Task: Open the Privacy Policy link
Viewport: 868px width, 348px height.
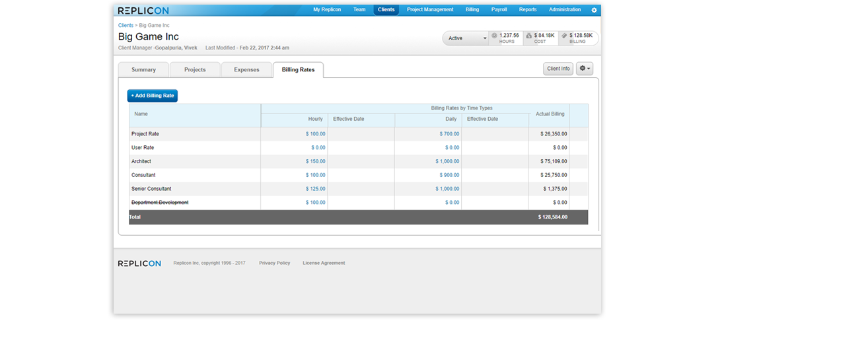Action: click(274, 263)
